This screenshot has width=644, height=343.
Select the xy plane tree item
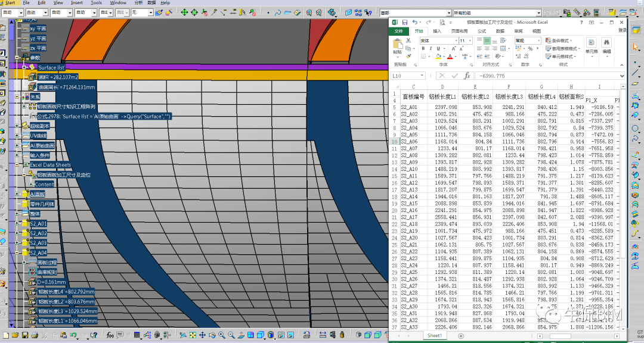[38, 29]
